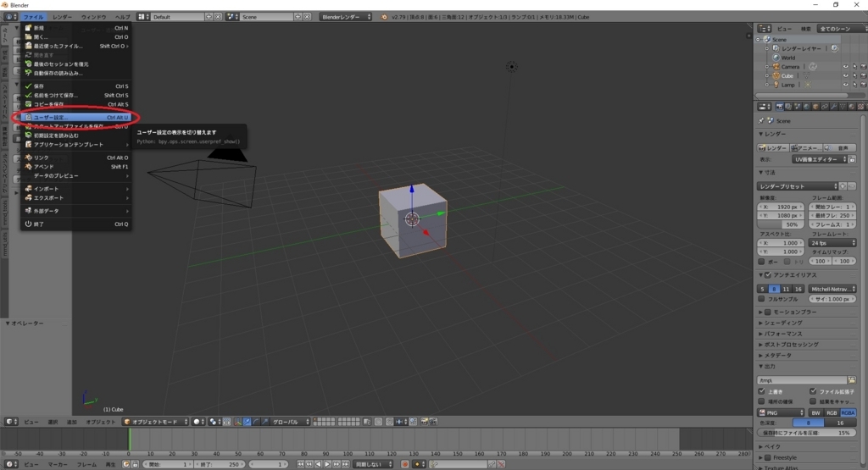Select 11 anti-aliasing samples
The image size is (868, 470).
point(786,289)
